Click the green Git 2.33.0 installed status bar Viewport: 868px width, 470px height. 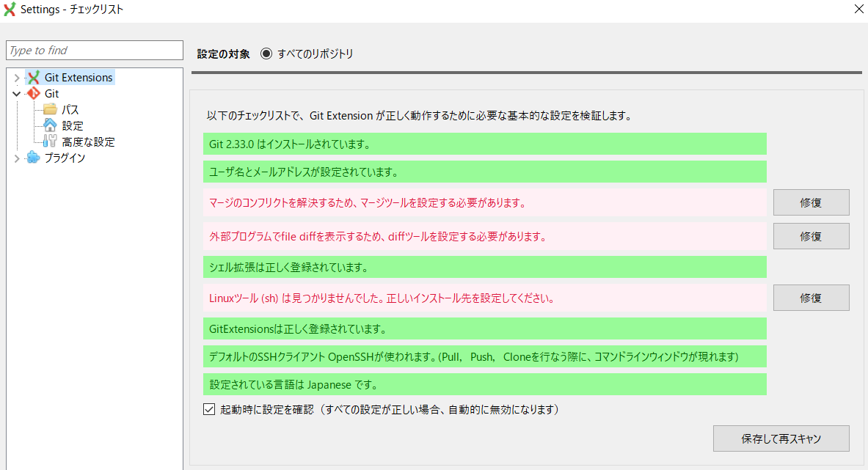click(484, 144)
